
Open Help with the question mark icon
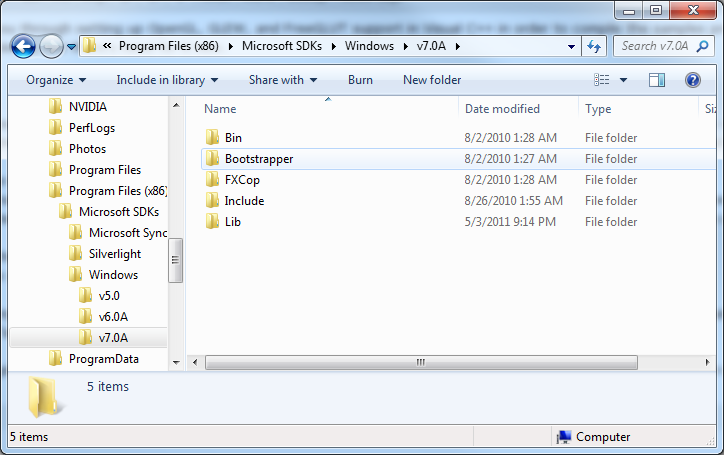(693, 80)
